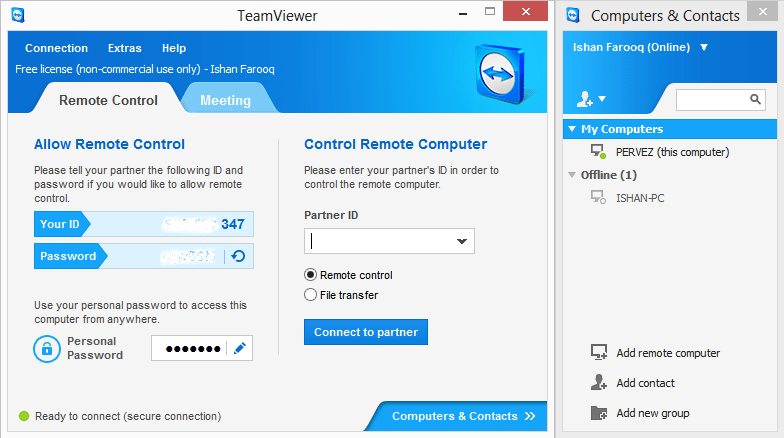
Task: Open the Partner ID dropdown arrow
Action: click(x=462, y=241)
